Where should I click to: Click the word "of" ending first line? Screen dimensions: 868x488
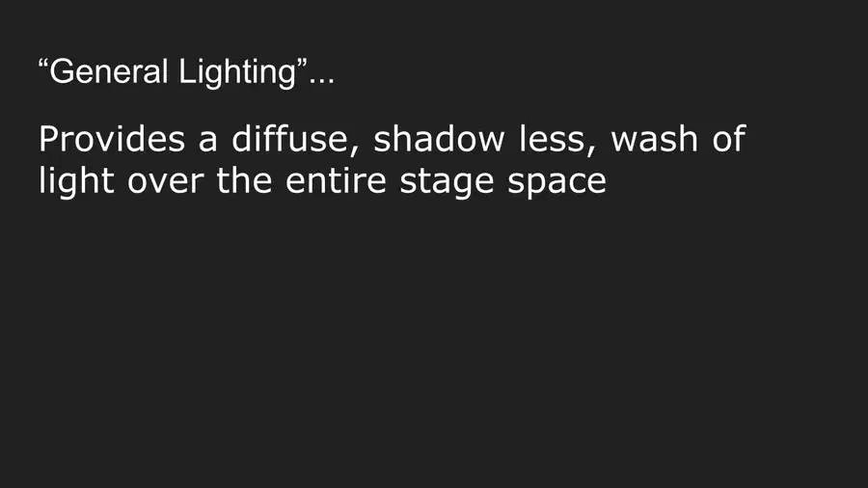pyautogui.click(x=728, y=138)
